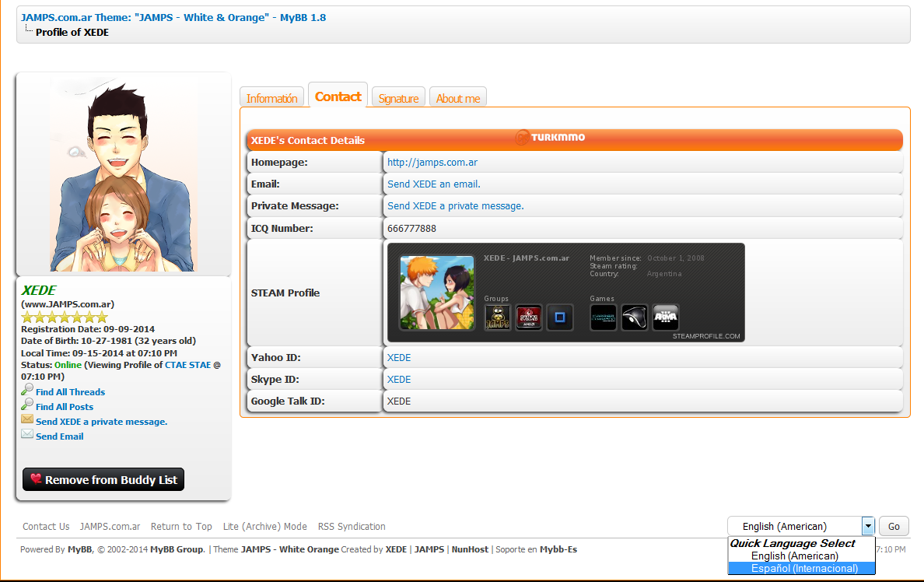The height and width of the screenshot is (582, 924).
Task: Click the JAMPS link between XEDE and NunHost
Action: (x=429, y=549)
